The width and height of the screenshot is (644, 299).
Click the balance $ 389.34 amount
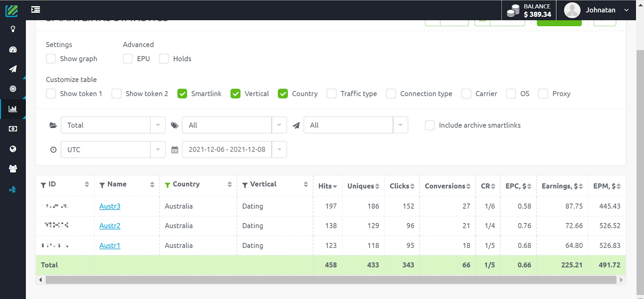[537, 14]
